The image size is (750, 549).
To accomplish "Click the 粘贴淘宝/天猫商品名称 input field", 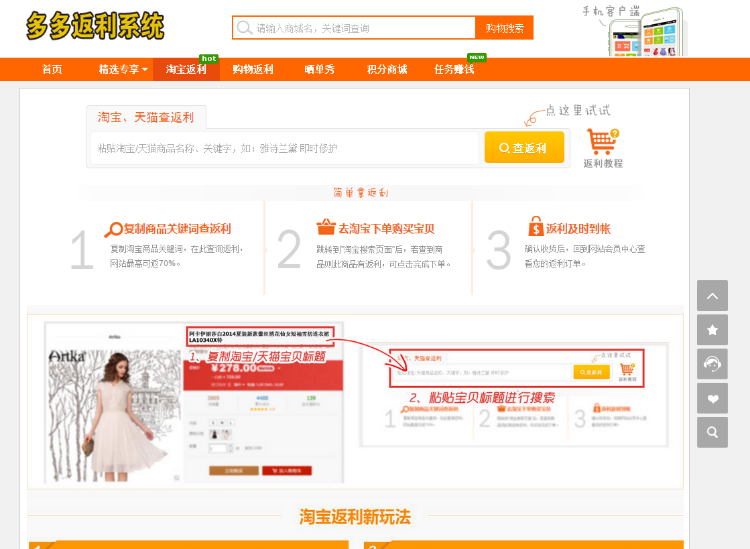I will [x=284, y=148].
